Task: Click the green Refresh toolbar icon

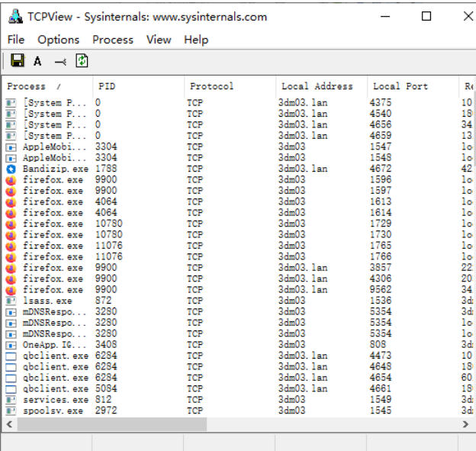Action: click(x=82, y=61)
